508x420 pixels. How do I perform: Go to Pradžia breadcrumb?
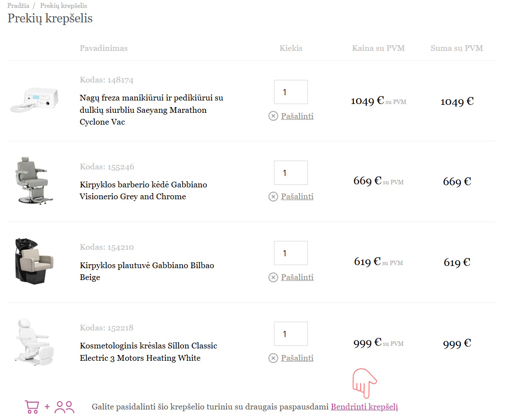click(18, 6)
